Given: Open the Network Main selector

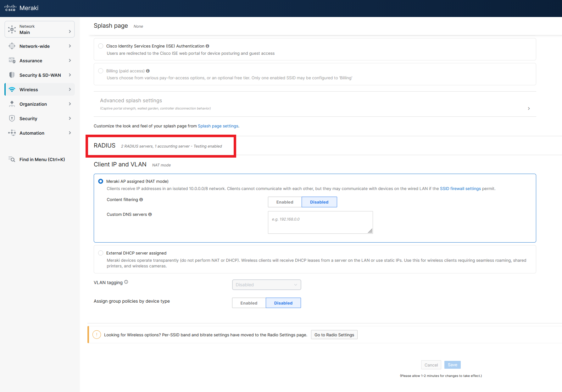Looking at the screenshot, I should click(40, 29).
